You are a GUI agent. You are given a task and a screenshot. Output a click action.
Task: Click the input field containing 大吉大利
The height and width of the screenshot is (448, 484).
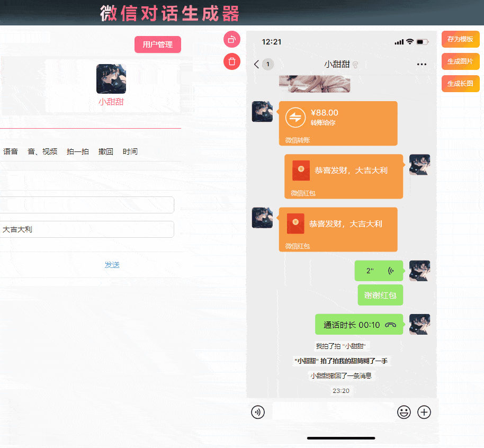point(87,229)
